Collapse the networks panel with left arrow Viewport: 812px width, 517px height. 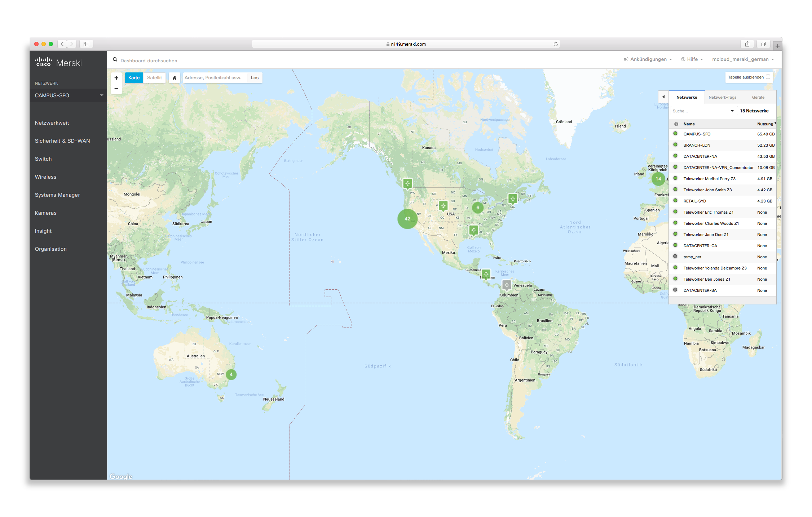[663, 97]
